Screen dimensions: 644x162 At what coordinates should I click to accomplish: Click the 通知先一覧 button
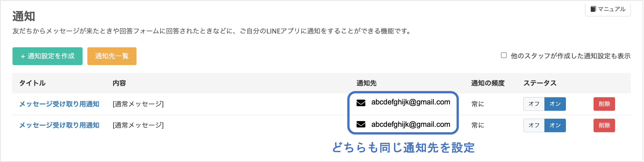[112, 56]
